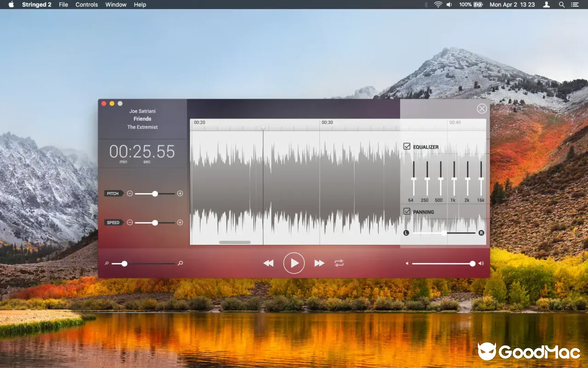Click the 2k equalizer band slider
This screenshot has height=368, width=588.
468,178
